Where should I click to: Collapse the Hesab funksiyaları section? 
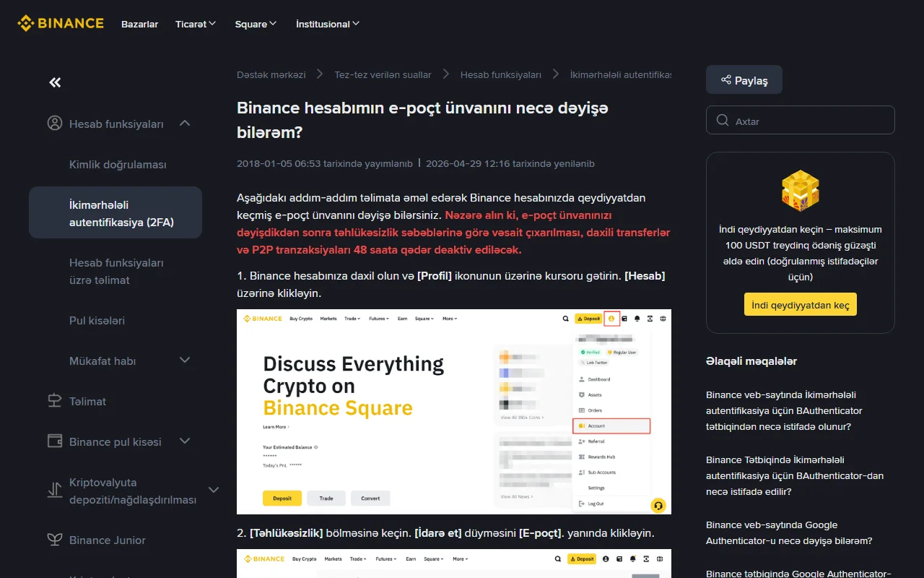(185, 124)
